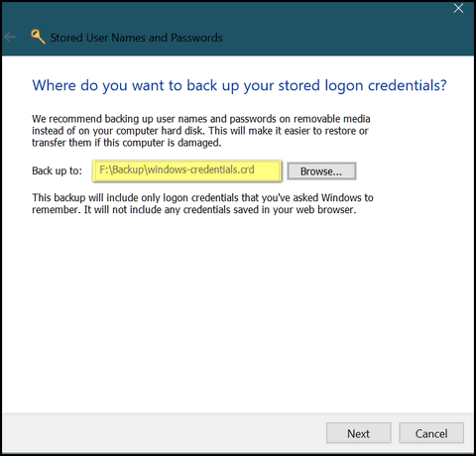
Task: Close the Stored User Names dialog
Action: click(458, 8)
